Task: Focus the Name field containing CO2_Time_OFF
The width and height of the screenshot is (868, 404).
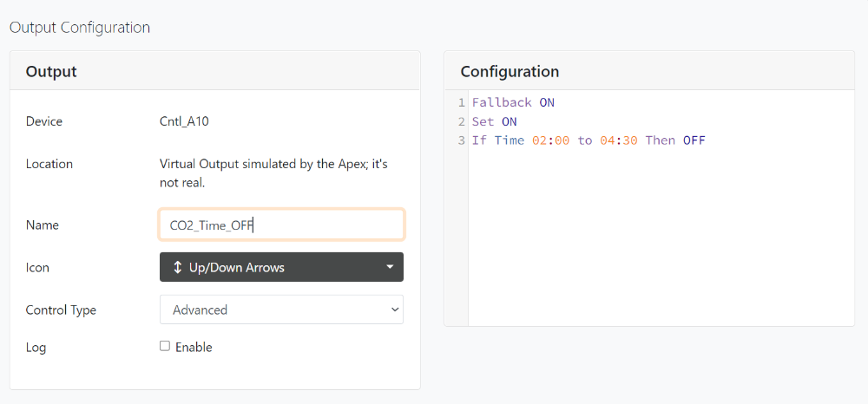Action: [281, 225]
